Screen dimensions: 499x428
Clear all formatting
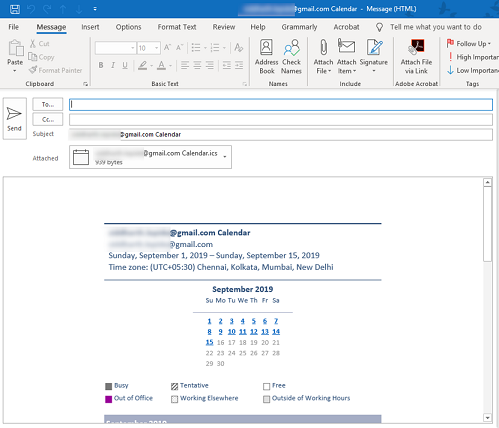click(239, 48)
